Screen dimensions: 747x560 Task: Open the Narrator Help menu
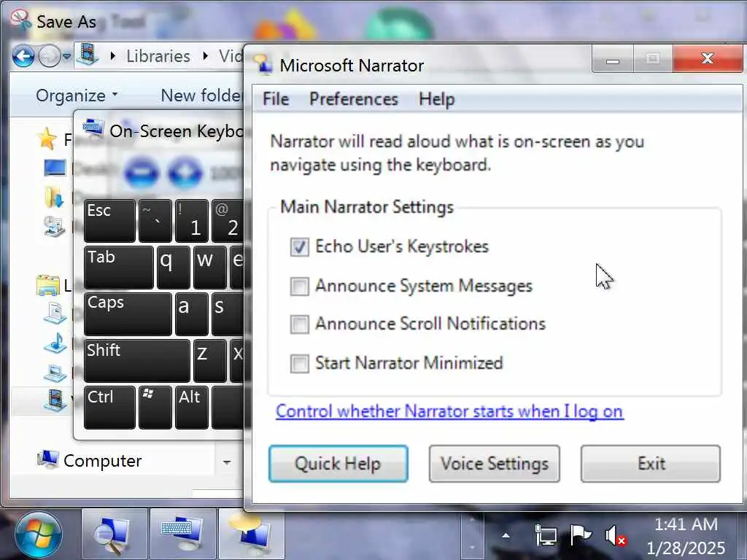[x=436, y=99]
